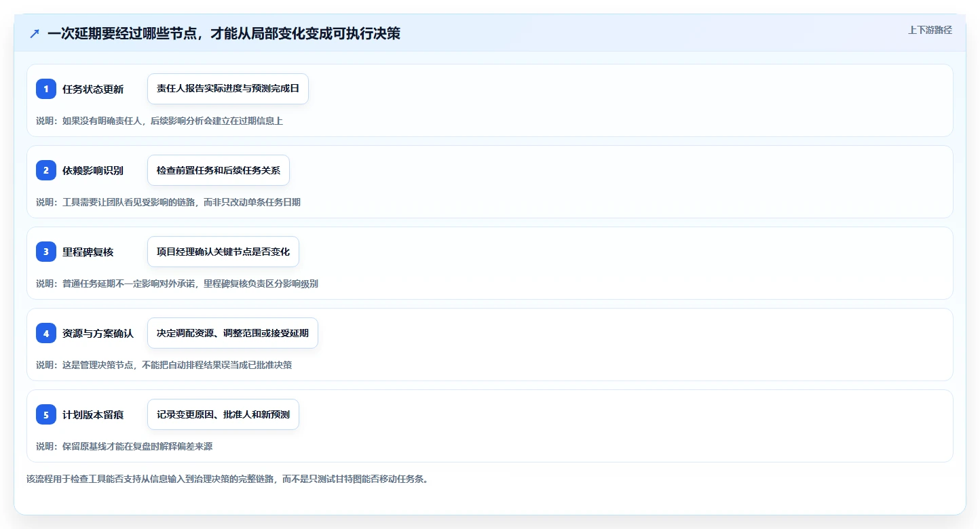Click the 资源与方案确认 step title
Screen dimensions: 980x529
[x=98, y=334]
